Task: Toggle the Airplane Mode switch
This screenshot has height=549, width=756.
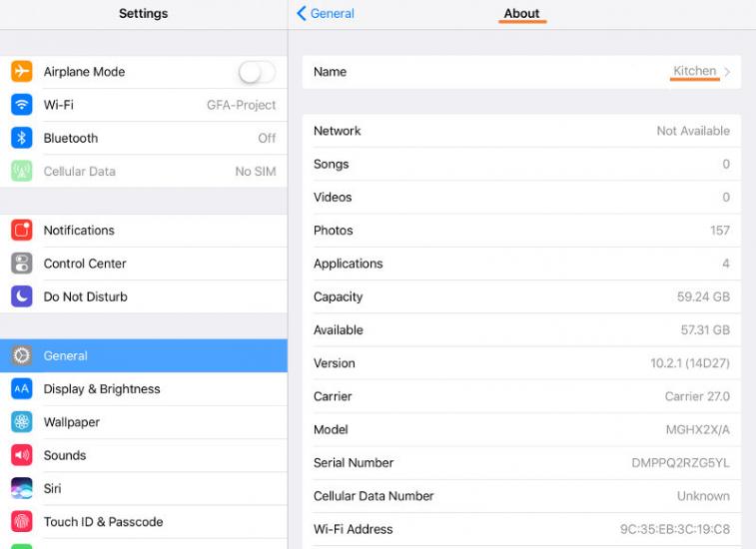Action: (x=257, y=72)
